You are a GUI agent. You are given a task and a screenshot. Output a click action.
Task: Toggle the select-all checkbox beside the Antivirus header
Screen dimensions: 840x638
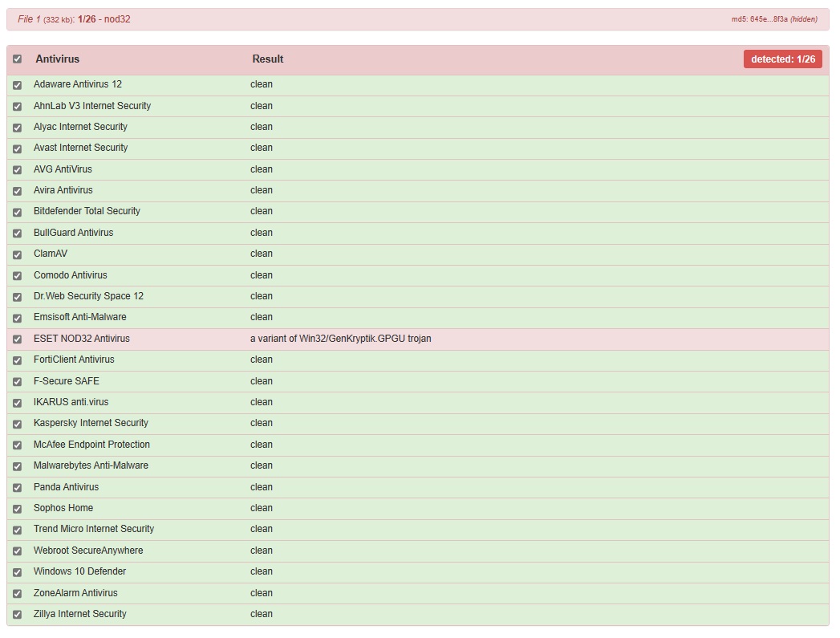tap(17, 59)
